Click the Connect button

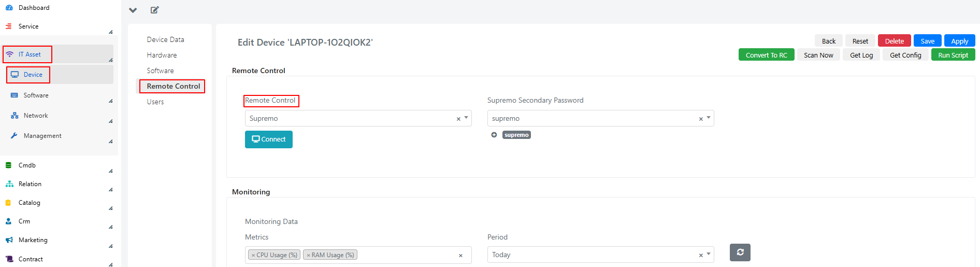click(x=269, y=139)
